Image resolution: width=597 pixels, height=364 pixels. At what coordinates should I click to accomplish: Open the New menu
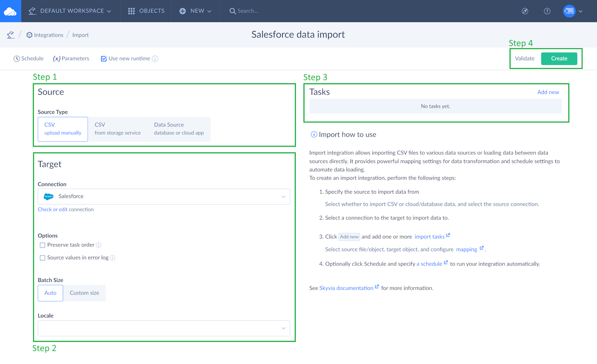195,11
